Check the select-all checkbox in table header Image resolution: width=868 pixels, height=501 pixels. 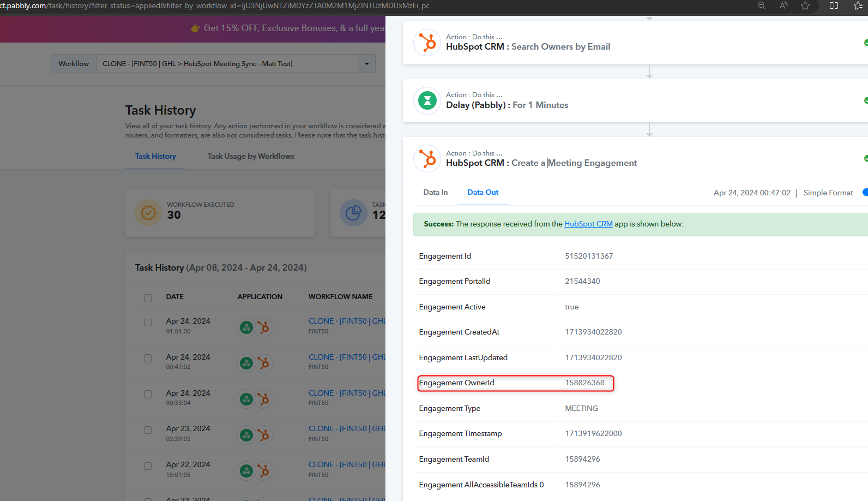[x=148, y=298]
